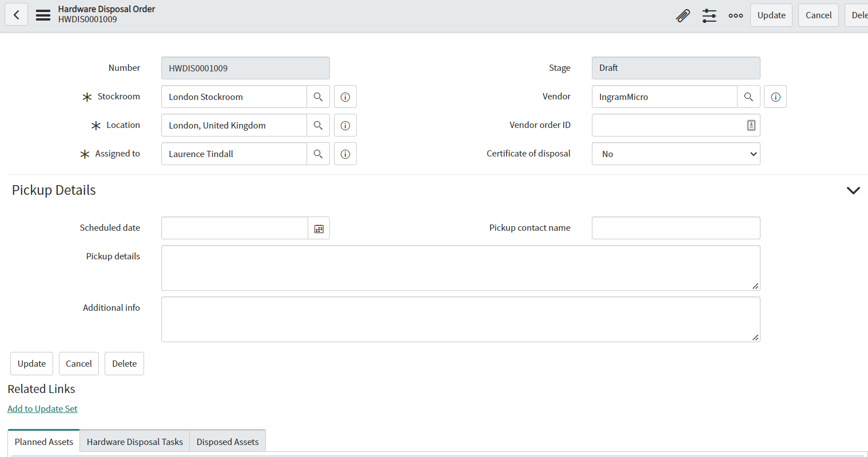Open the form context hamburger menu
Screen dimensions: 868x457
click(43, 15)
